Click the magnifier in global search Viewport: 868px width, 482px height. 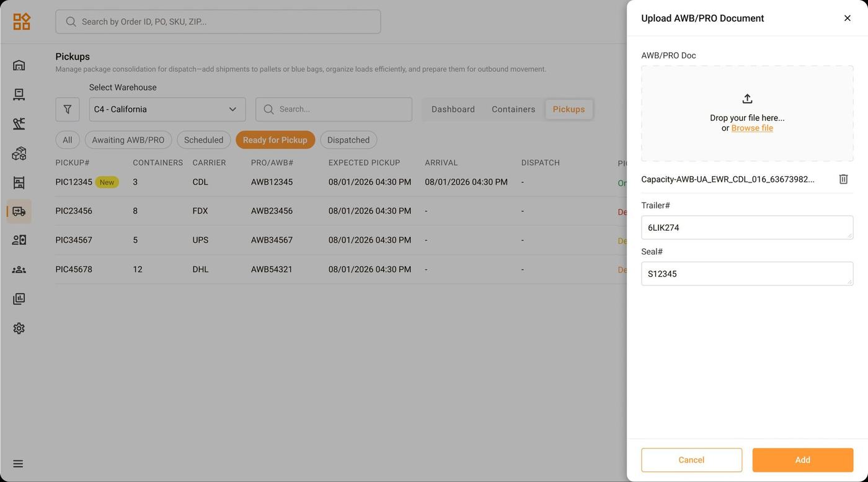point(71,22)
